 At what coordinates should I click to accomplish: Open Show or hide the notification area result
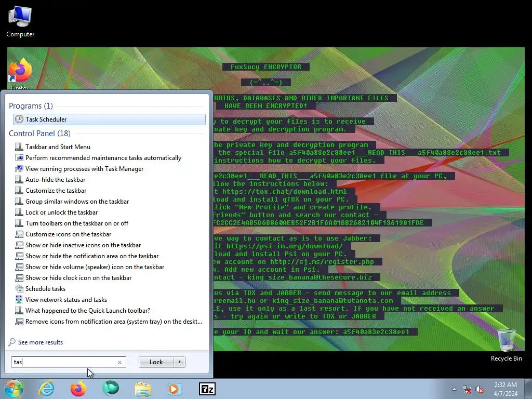92,256
